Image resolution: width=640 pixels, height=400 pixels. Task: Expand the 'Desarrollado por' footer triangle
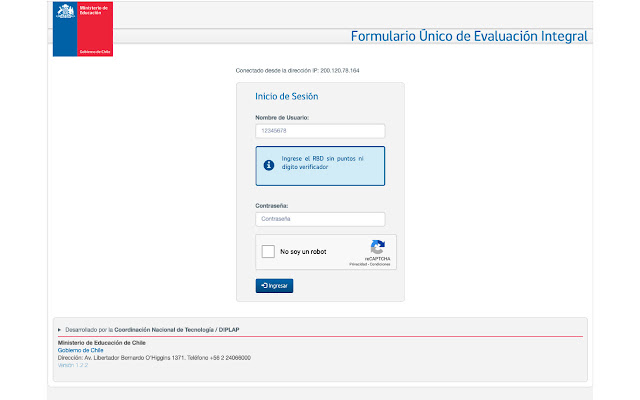pyautogui.click(x=60, y=330)
